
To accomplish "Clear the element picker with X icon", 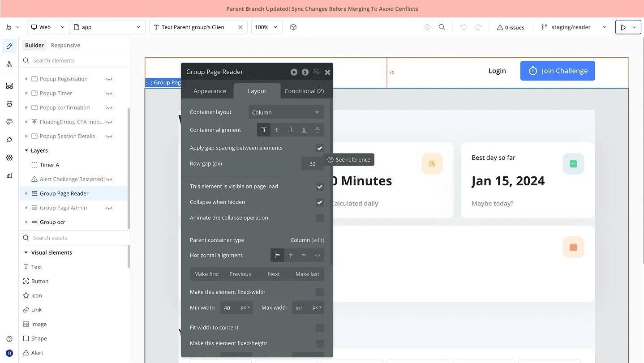I will (240, 27).
